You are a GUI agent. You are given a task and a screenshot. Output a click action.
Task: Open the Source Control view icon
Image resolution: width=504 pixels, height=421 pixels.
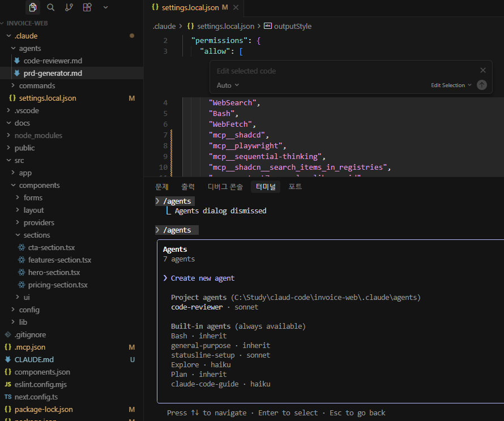click(69, 7)
